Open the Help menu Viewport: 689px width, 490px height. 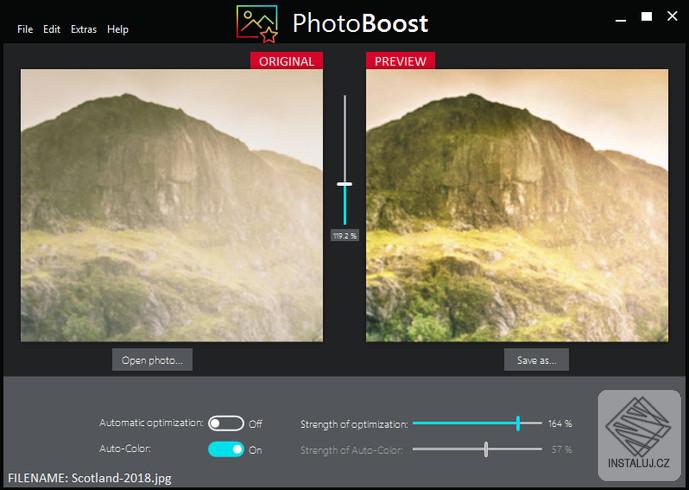click(x=118, y=29)
